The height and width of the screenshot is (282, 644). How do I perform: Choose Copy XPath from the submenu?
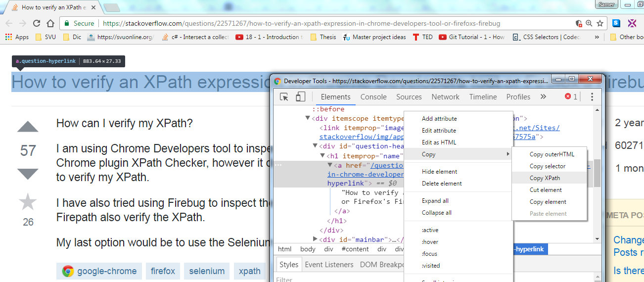point(545,178)
